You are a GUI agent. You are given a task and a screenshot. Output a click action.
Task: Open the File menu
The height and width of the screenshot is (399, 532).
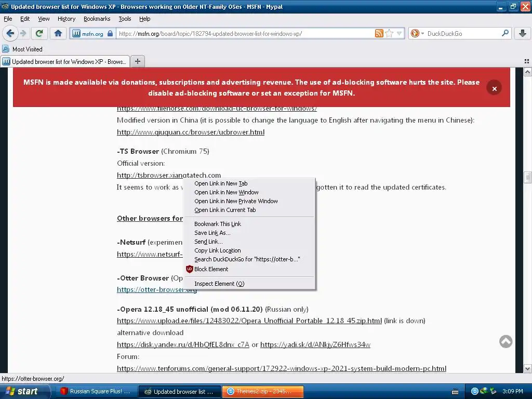click(8, 19)
